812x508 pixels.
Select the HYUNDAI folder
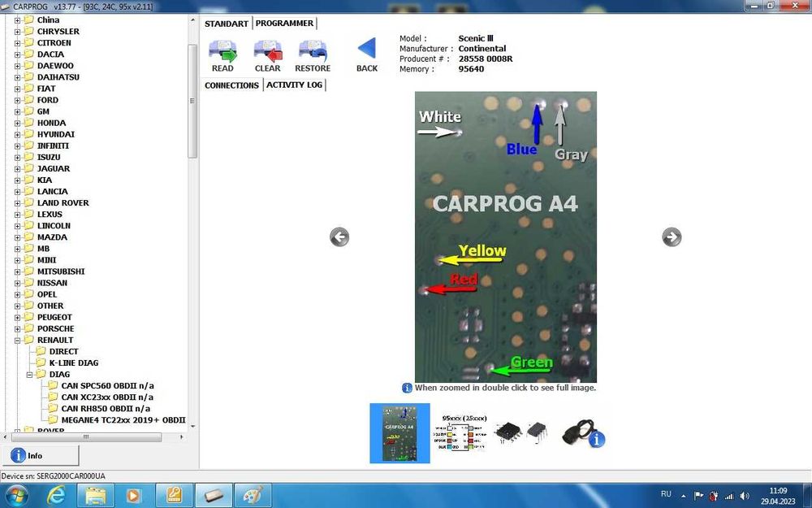pyautogui.click(x=55, y=134)
